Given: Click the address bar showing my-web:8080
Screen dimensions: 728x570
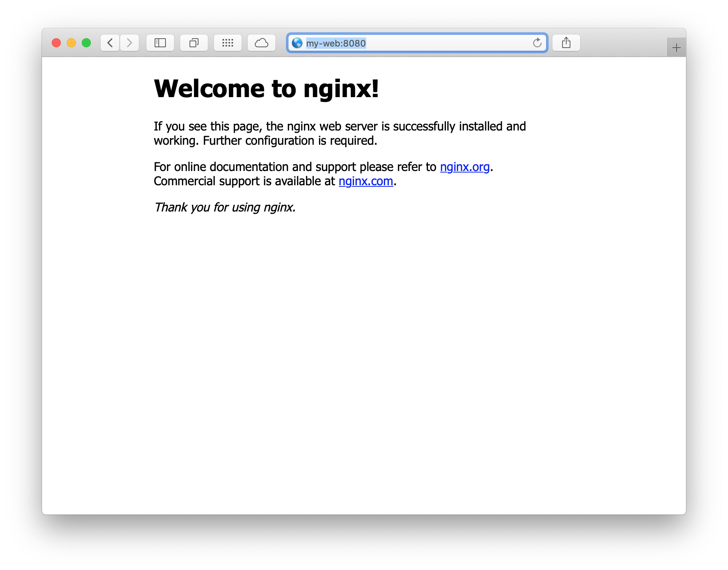Looking at the screenshot, I should click(417, 43).
